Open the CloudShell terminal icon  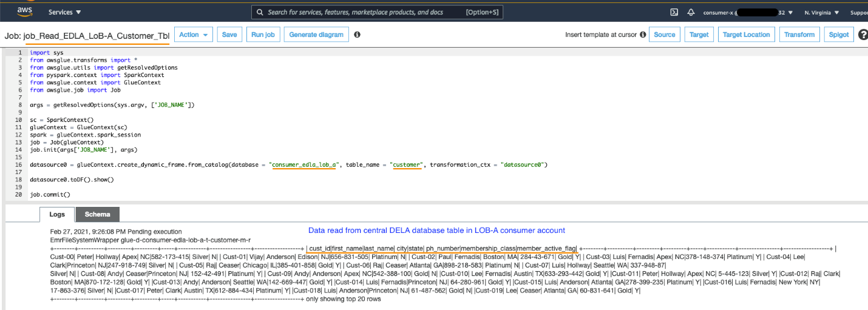tap(674, 12)
